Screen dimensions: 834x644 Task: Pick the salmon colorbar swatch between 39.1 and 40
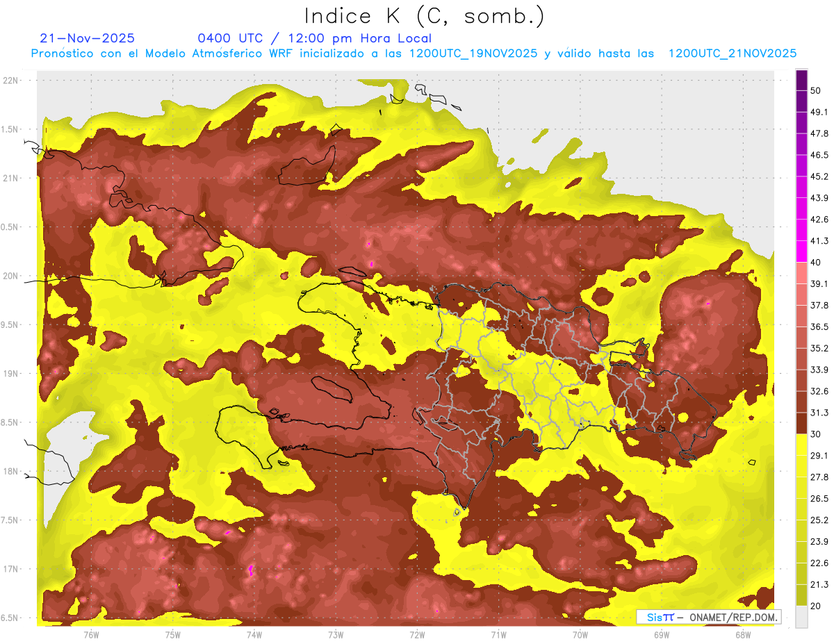point(802,273)
